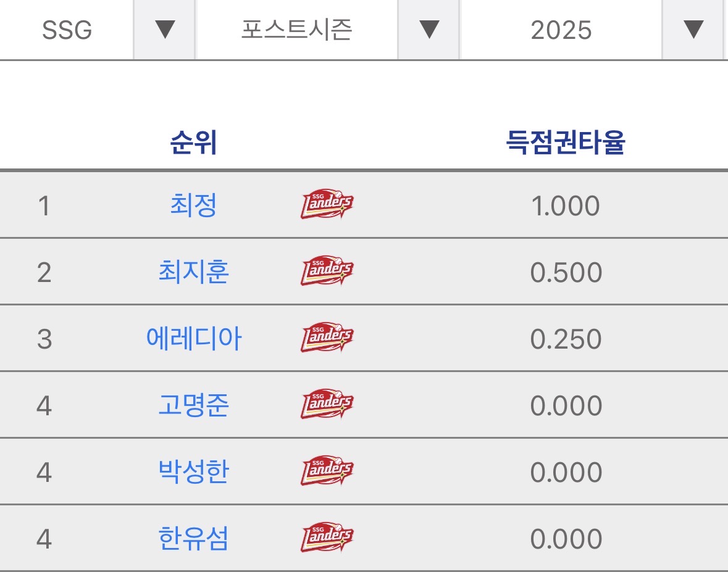Select the 포스트시즌 selector field
This screenshot has height=572, width=728.
tap(296, 30)
